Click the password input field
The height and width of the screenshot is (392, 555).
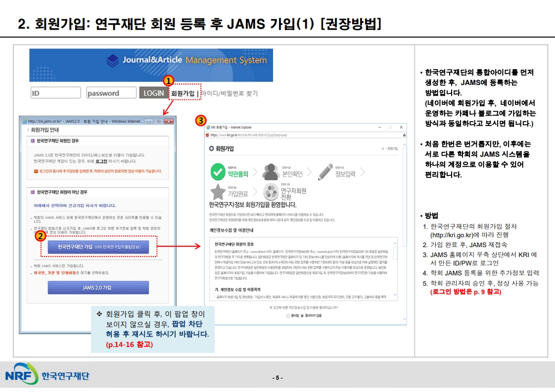pyautogui.click(x=111, y=93)
